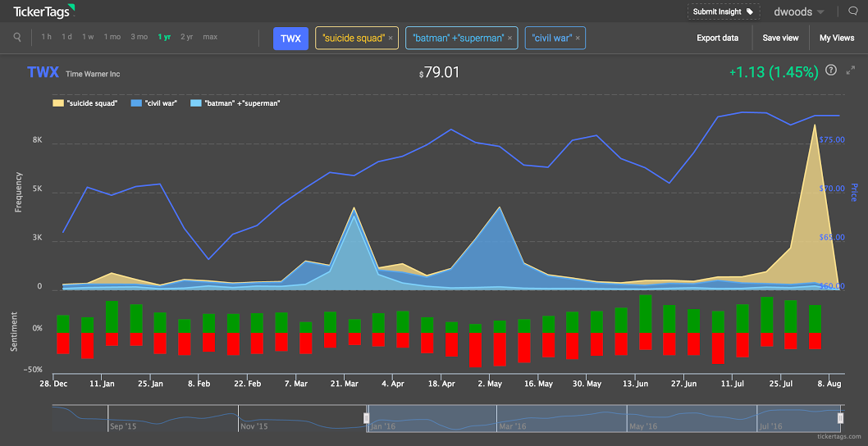Click the Mar '16 navigator marker
Image resolution: width=868 pixels, height=446 pixels.
pyautogui.click(x=513, y=426)
